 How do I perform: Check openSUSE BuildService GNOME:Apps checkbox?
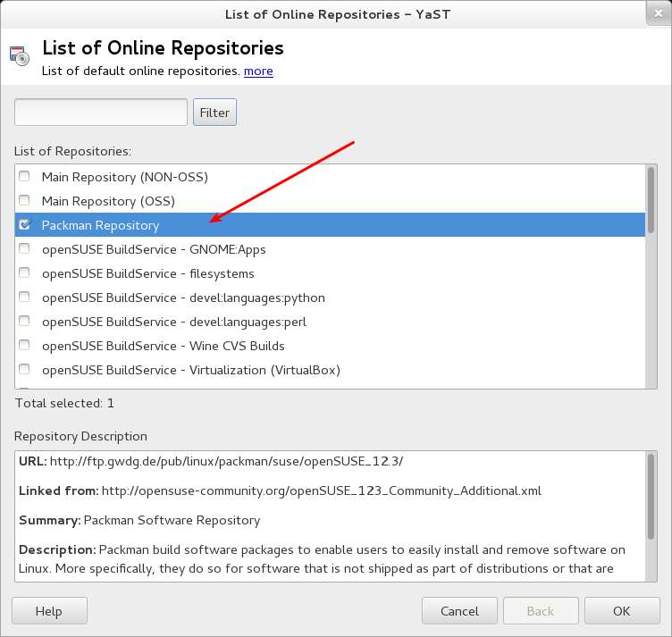coord(24,248)
